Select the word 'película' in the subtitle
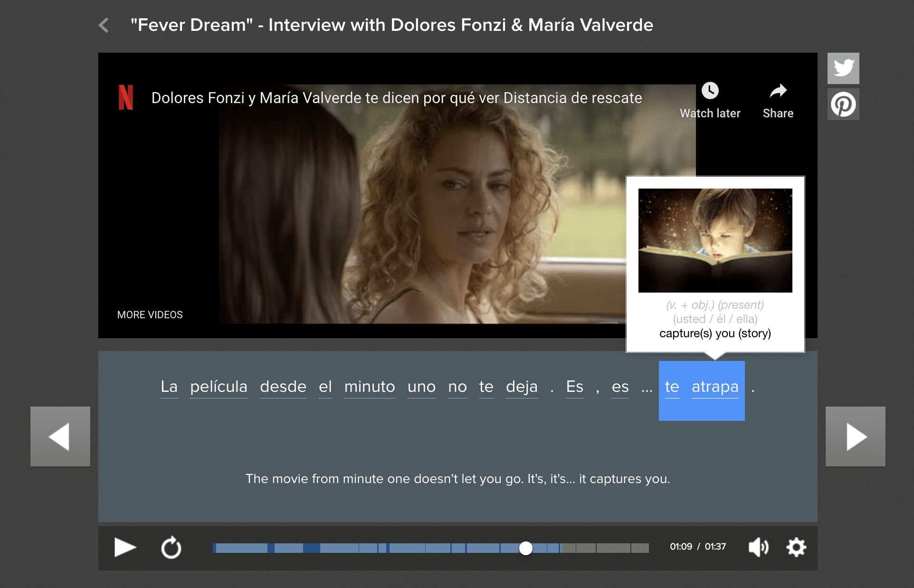 click(x=219, y=387)
